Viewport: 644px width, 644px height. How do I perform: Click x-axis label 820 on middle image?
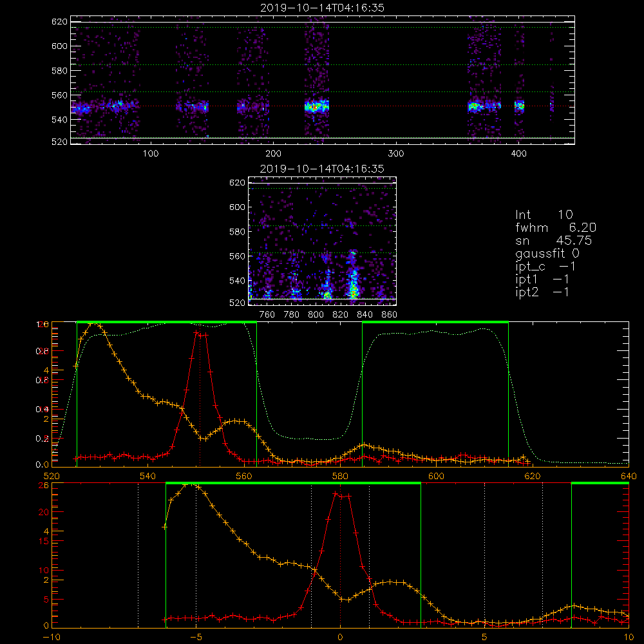coord(341,315)
